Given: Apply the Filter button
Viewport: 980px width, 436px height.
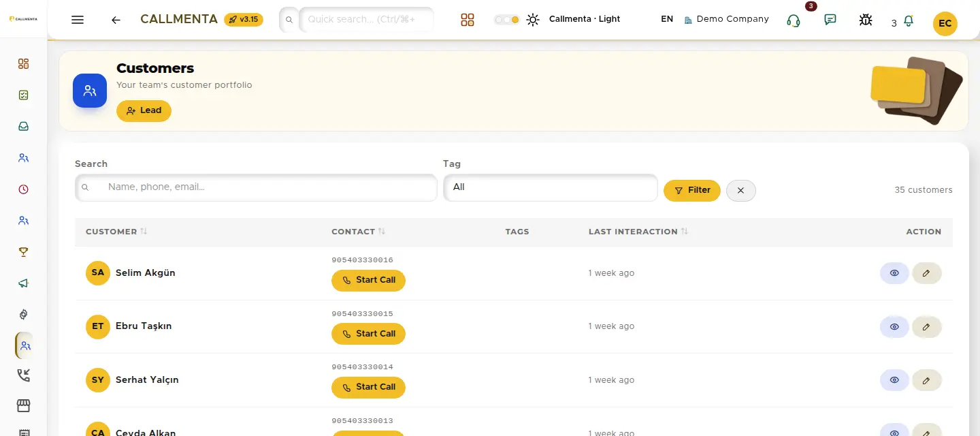Looking at the screenshot, I should [x=692, y=190].
